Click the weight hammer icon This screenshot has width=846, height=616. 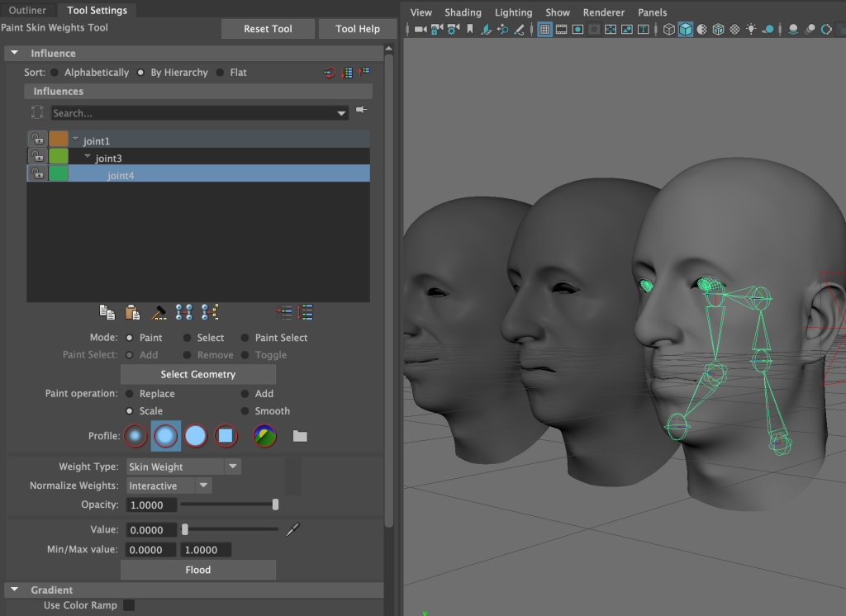point(159,312)
